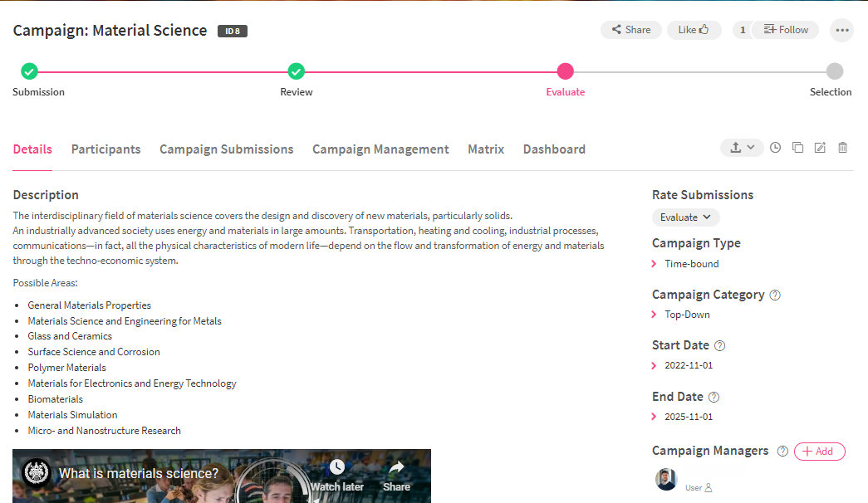Click the duplicate campaign icon
This screenshot has height=503, width=868.
click(797, 148)
